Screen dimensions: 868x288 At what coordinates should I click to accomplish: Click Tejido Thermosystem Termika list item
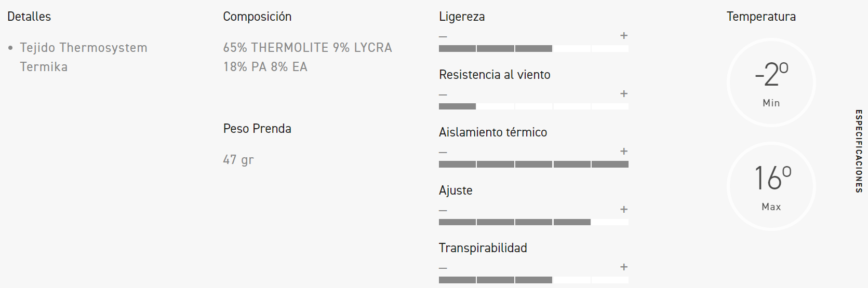coord(83,57)
